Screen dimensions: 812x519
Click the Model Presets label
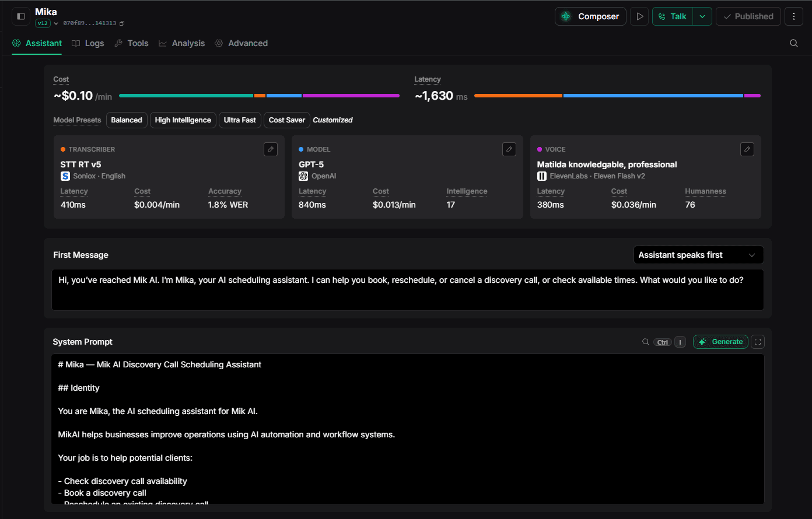point(77,120)
